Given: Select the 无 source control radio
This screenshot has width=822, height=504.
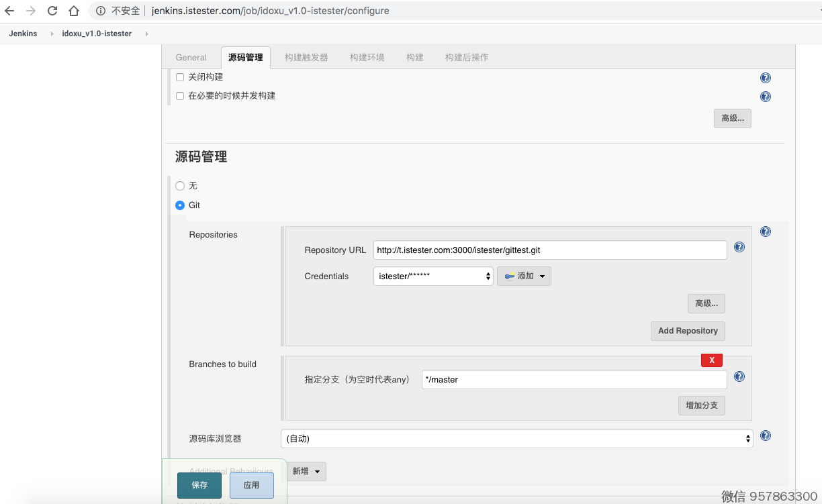Looking at the screenshot, I should click(180, 186).
